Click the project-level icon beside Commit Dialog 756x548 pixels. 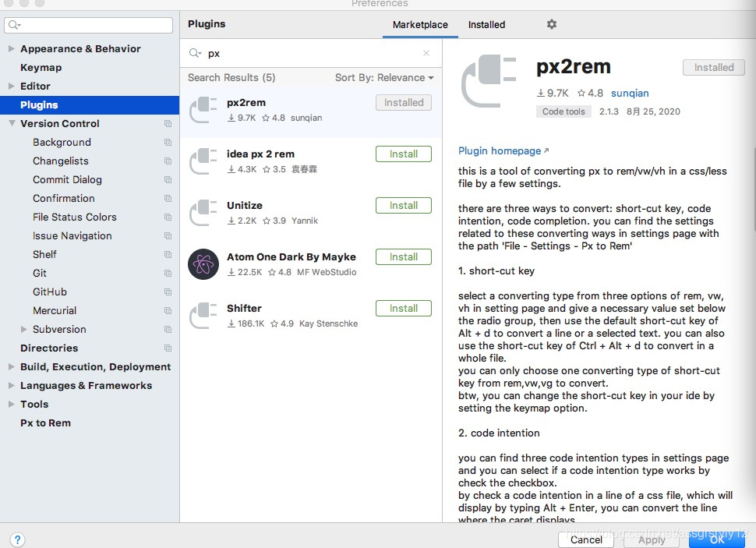tap(168, 179)
